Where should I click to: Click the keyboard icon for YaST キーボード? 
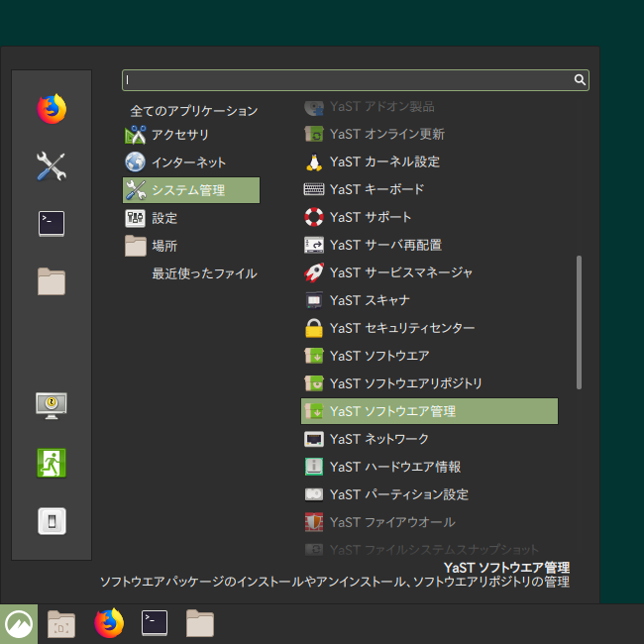pyautogui.click(x=314, y=189)
